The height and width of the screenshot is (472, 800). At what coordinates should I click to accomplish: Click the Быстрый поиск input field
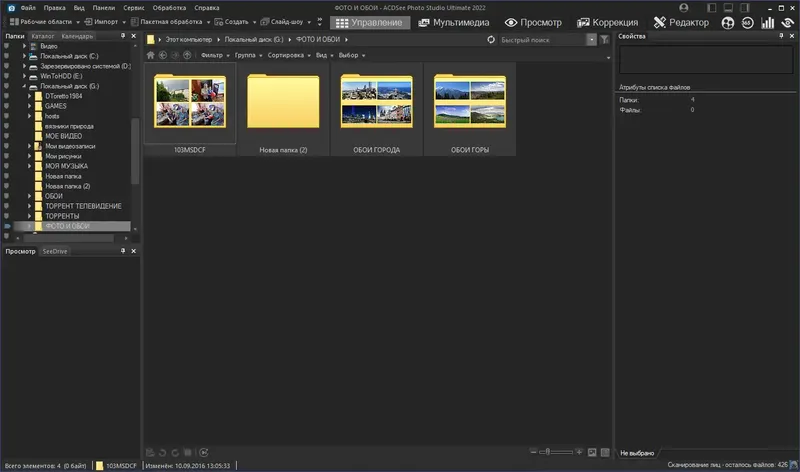pyautogui.click(x=542, y=39)
